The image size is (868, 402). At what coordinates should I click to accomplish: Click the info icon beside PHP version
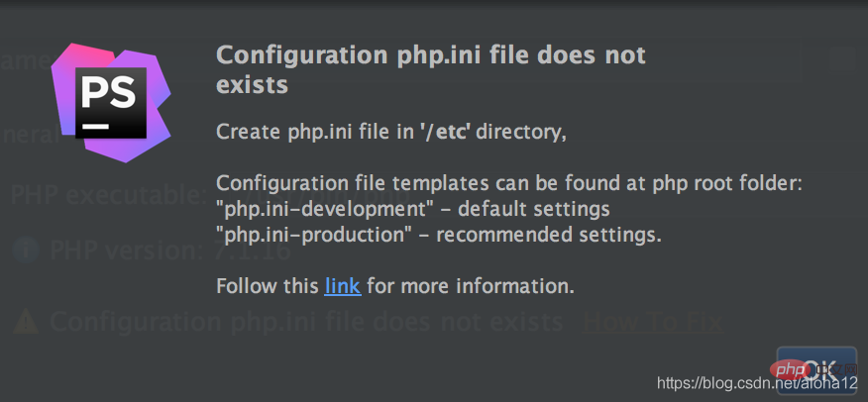[x=26, y=251]
